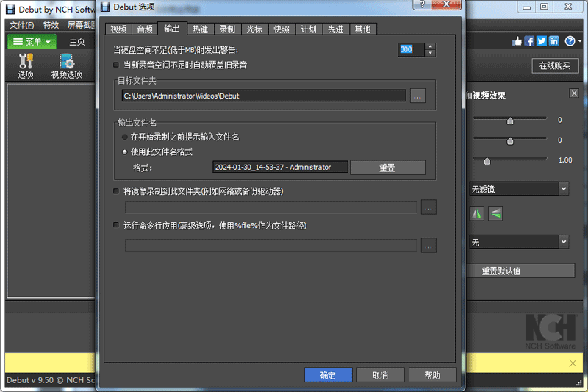Image resolution: width=588 pixels, height=392 pixels.
Task: Expand the arrow next to help icon
Action: (580, 41)
